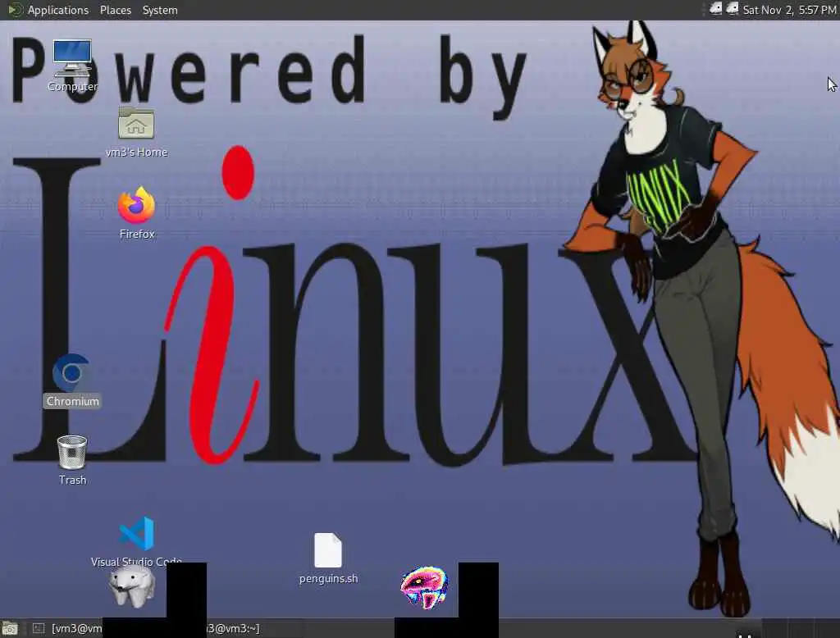Switch to the '[vm3@vm' terminal taskbar window

pos(67,628)
